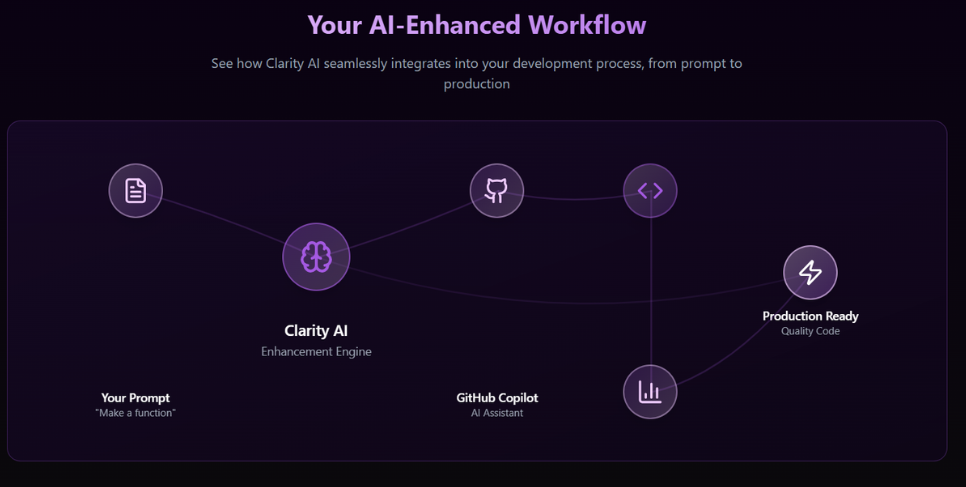Click the lightning bolt Production Ready icon
Image resolution: width=966 pixels, height=487 pixels.
(810, 272)
